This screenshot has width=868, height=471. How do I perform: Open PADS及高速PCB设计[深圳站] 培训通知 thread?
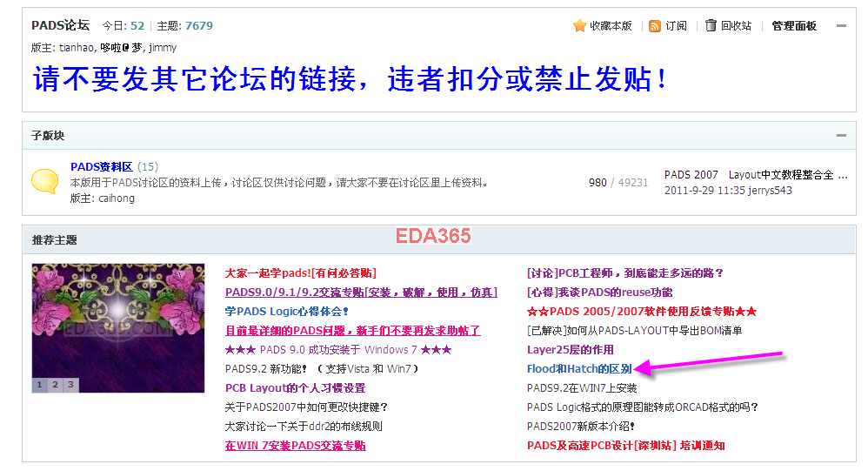(x=625, y=446)
